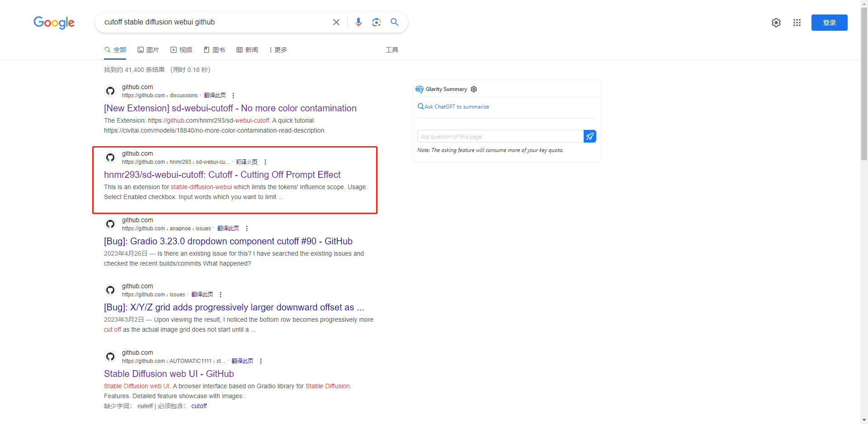Click the 登录 sign-in button
The image size is (868, 424).
(829, 23)
